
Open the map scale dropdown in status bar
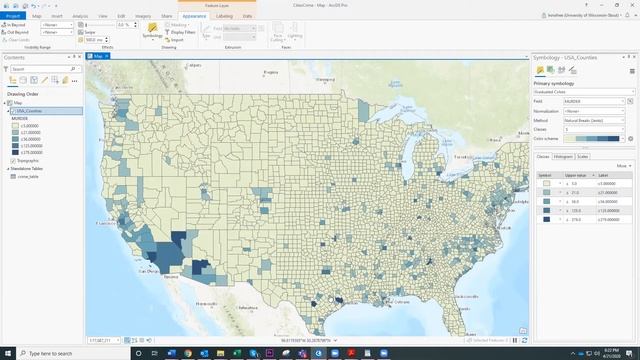tap(104, 340)
